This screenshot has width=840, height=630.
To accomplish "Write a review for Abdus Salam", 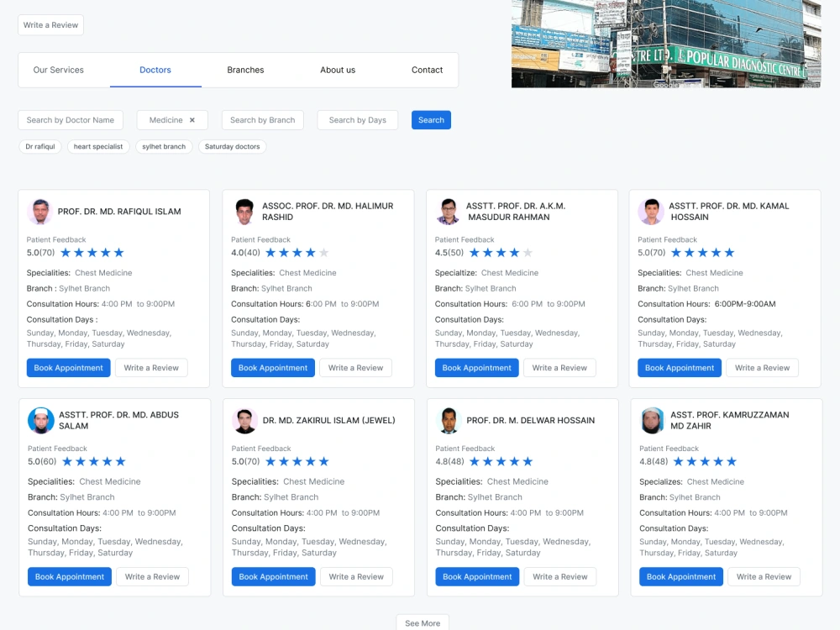I will click(152, 576).
